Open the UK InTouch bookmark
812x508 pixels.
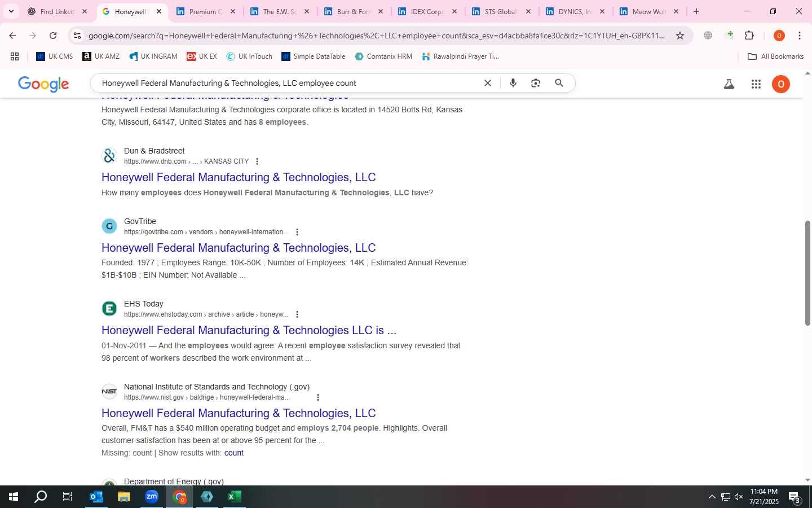249,56
